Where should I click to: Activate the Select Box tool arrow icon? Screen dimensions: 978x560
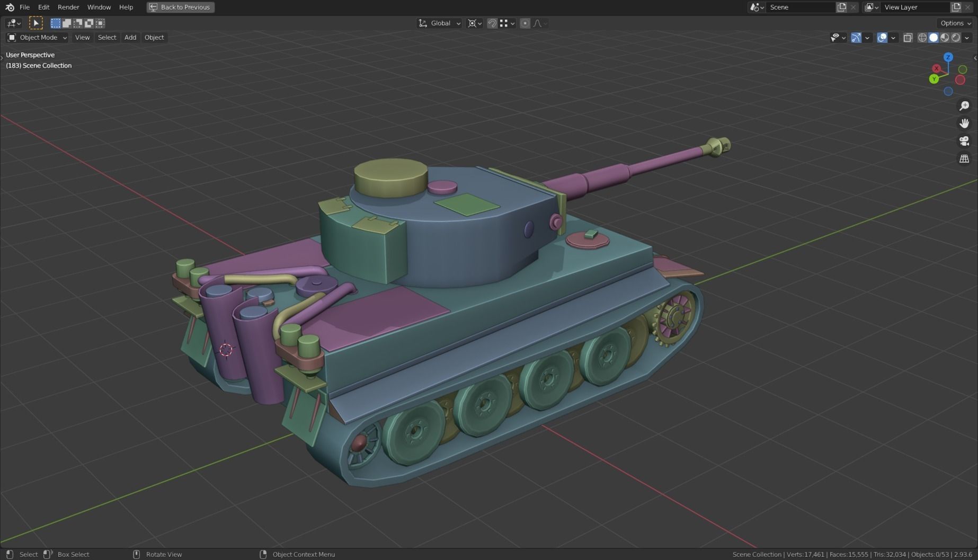[x=35, y=23]
